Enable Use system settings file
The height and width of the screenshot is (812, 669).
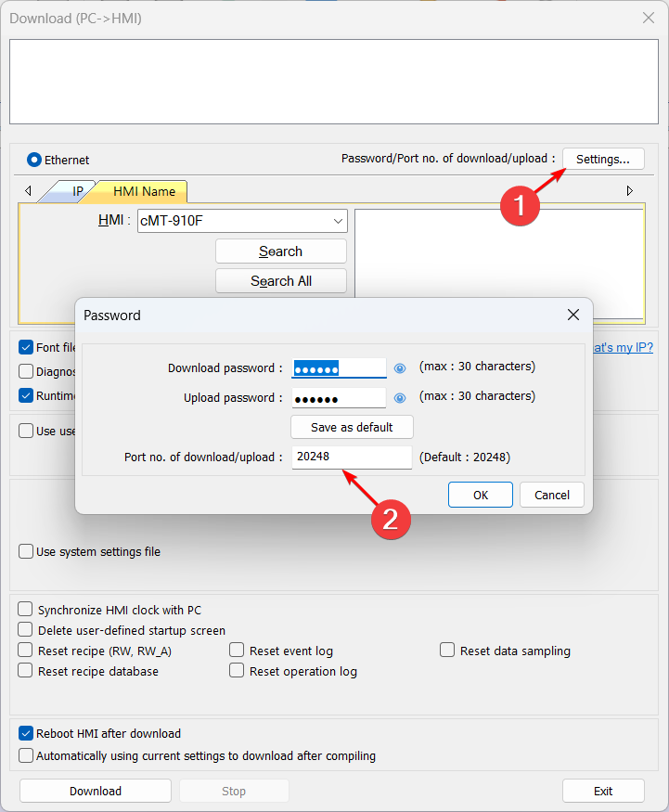pos(26,551)
